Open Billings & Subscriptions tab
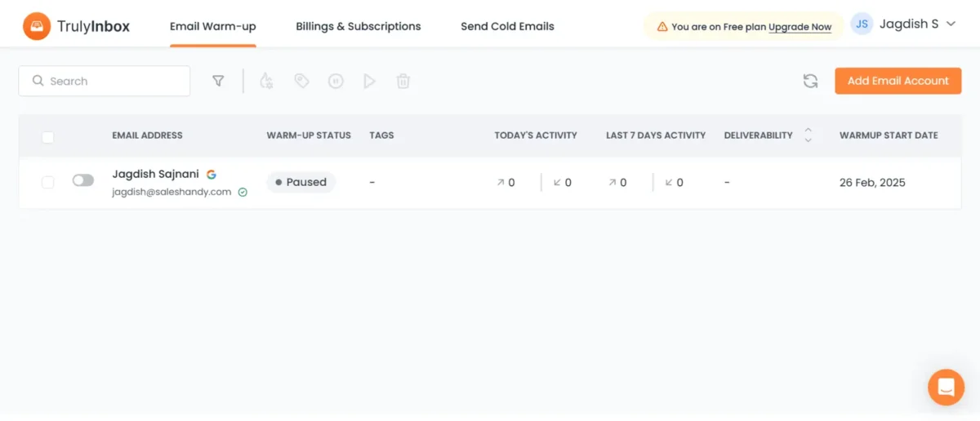The image size is (980, 421). 359,26
